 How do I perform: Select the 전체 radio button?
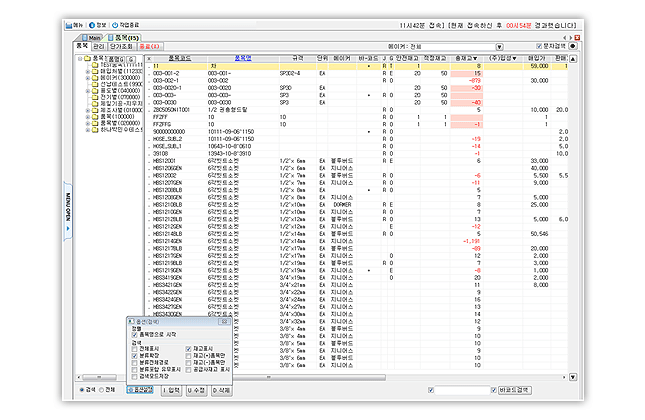(x=101, y=390)
